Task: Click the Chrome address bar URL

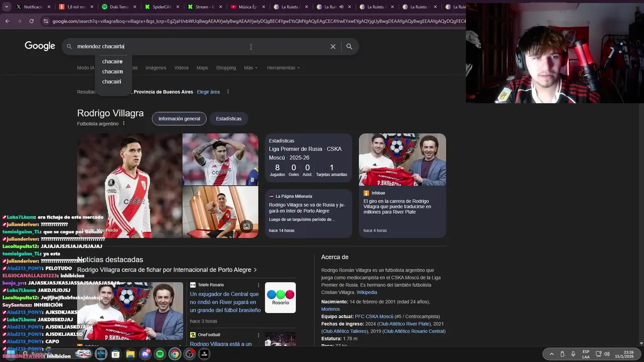Action: coord(259,21)
